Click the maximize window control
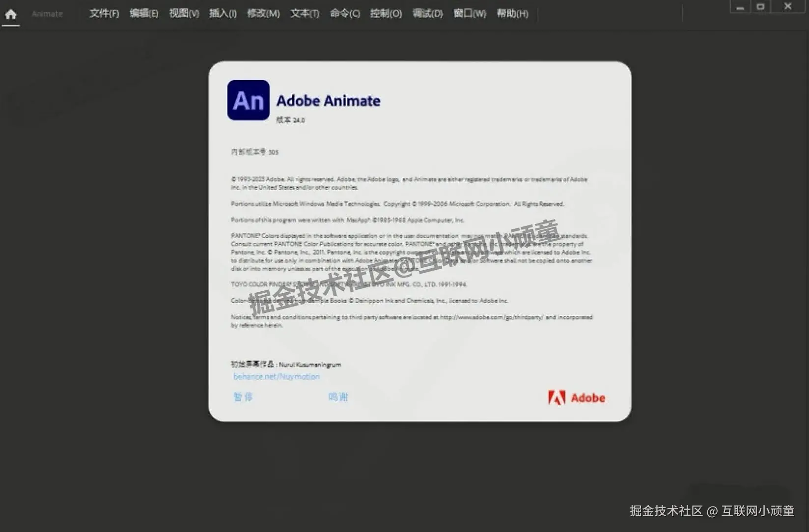This screenshot has height=532, width=809. 760,7
